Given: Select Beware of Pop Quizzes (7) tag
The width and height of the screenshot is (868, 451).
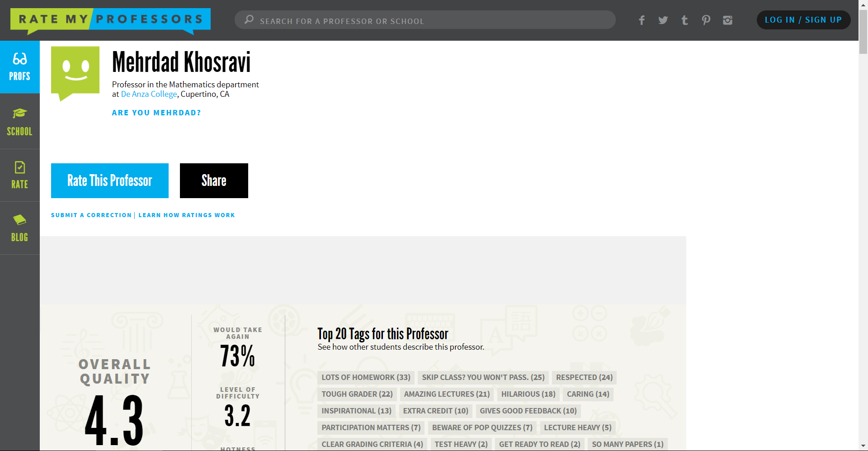Looking at the screenshot, I should 482,427.
